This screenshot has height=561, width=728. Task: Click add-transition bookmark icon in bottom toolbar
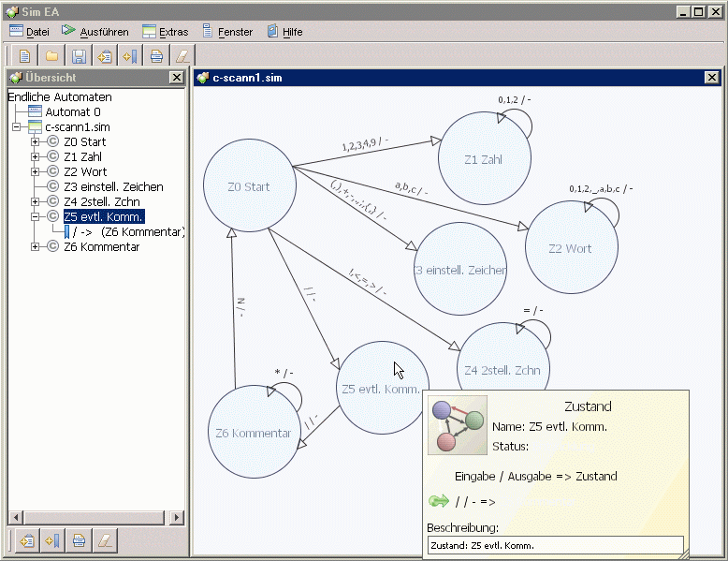[x=52, y=540]
